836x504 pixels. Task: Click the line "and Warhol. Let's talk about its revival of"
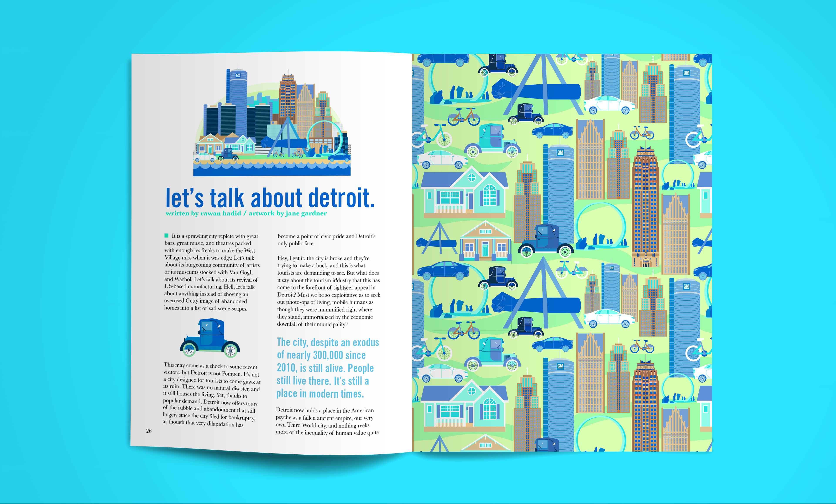click(211, 279)
